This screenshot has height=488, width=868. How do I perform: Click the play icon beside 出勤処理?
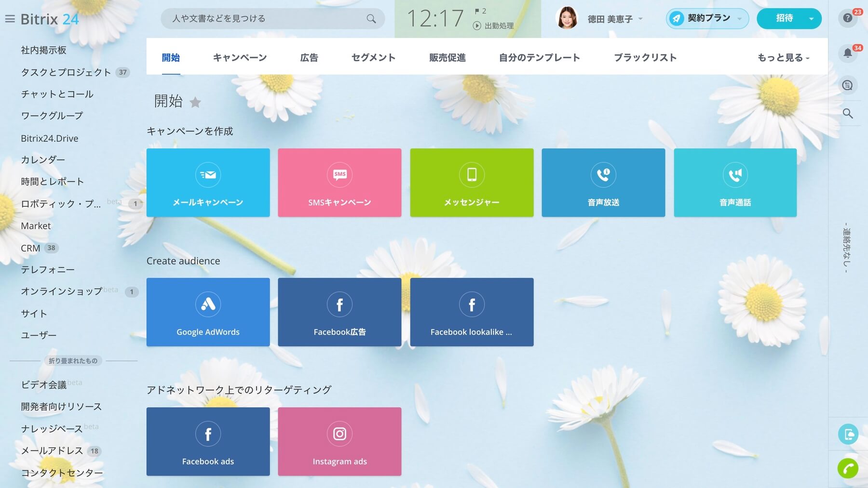pos(477,26)
